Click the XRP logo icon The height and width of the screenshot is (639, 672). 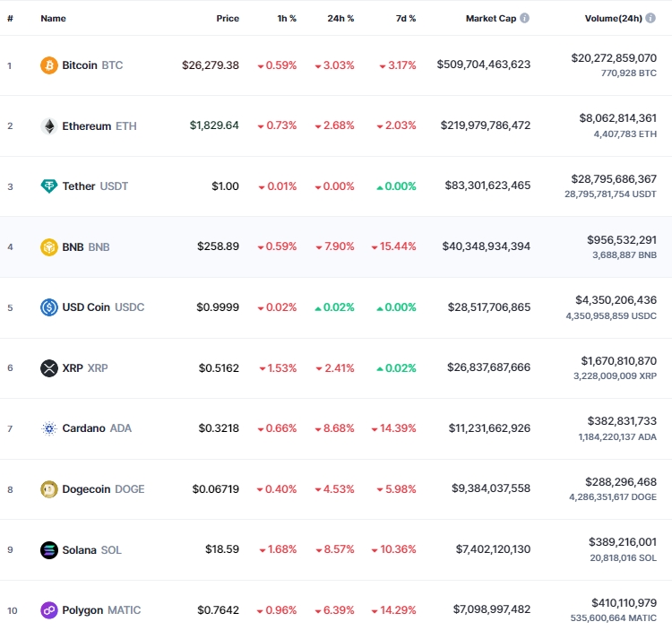click(49, 367)
